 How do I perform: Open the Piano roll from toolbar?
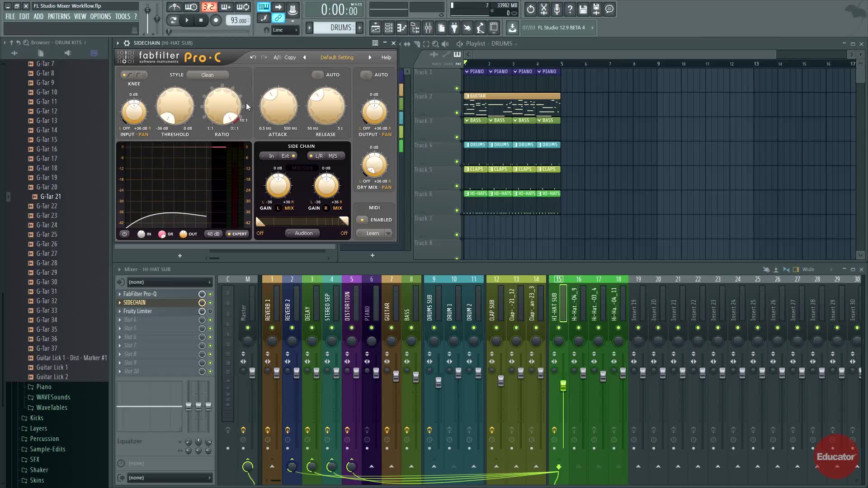tap(401, 28)
